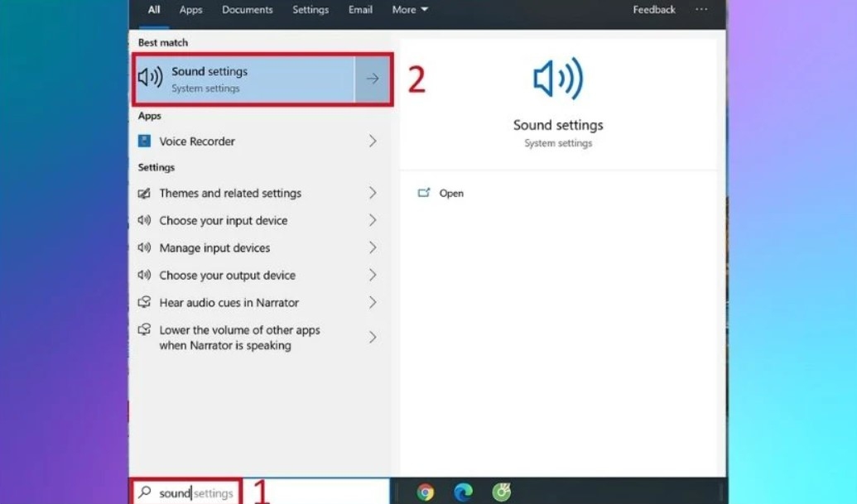857x504 pixels.
Task: Open Google Chrome from taskbar
Action: click(426, 492)
